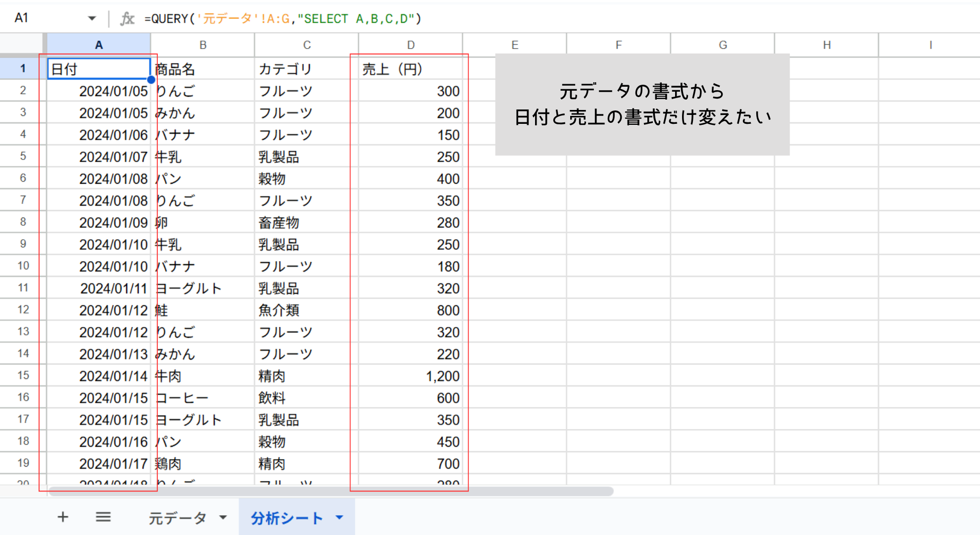Select column E header

pyautogui.click(x=515, y=45)
